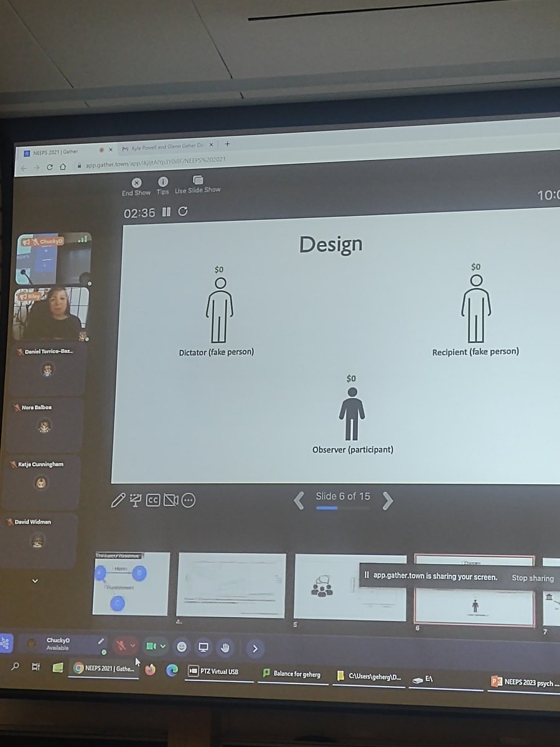Open more slide show options

[188, 500]
